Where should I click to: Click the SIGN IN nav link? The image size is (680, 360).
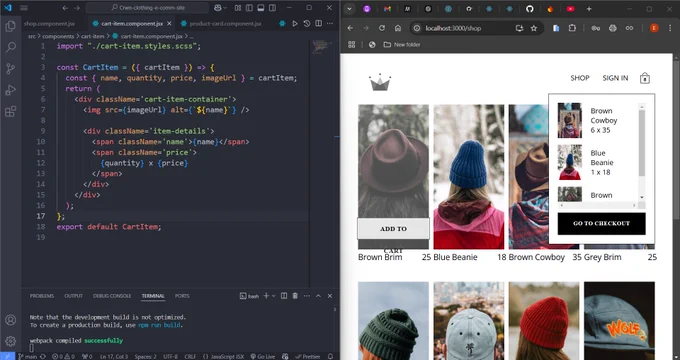[x=615, y=78]
